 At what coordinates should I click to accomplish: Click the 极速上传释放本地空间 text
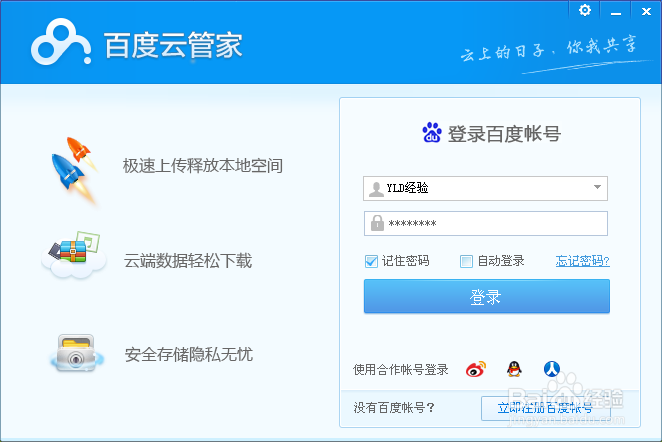tap(203, 165)
